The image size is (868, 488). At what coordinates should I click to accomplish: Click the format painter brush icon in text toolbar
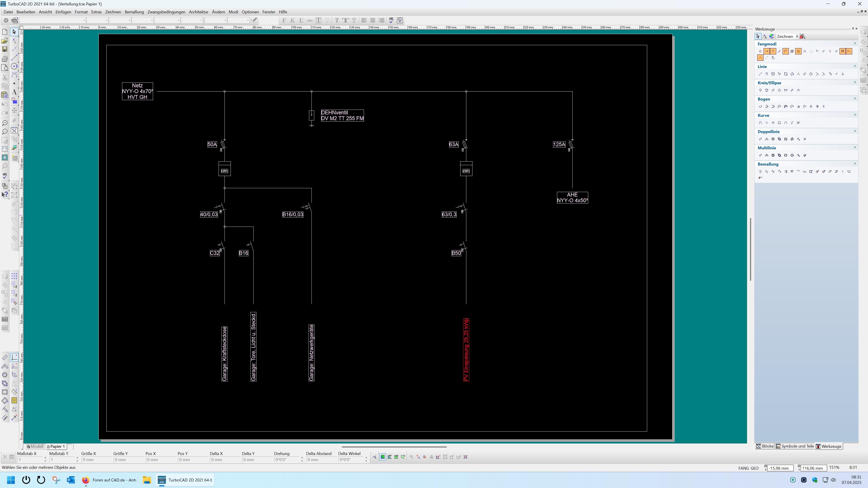click(x=255, y=20)
